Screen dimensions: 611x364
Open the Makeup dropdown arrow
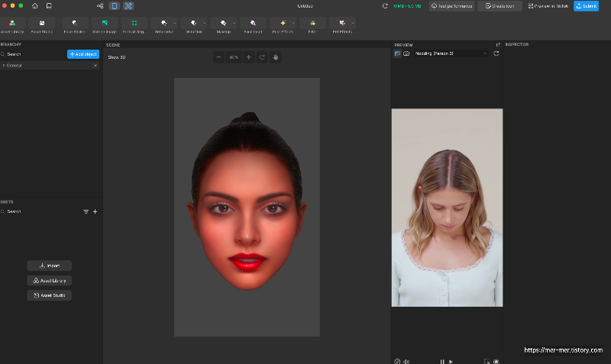click(234, 24)
